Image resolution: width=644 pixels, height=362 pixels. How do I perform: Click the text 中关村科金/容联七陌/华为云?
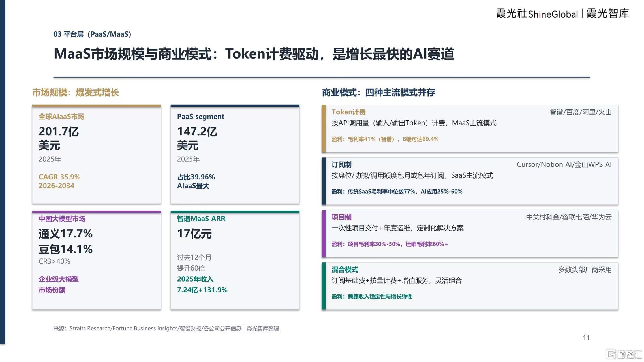tap(569, 217)
